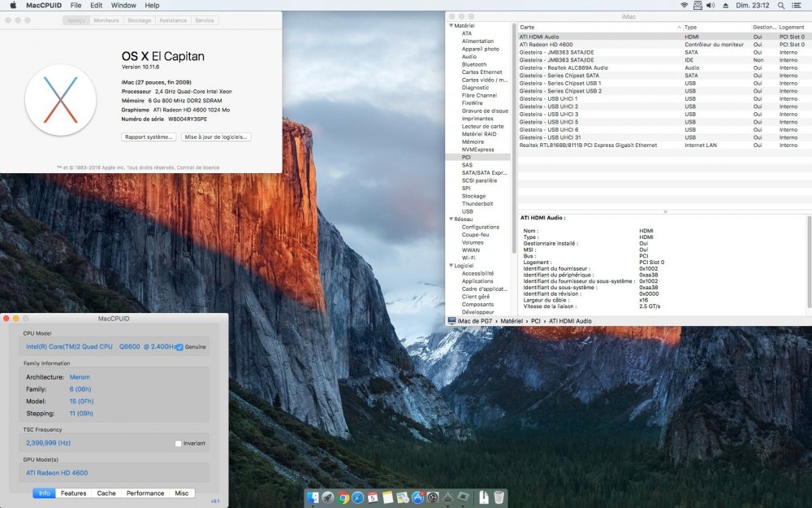The height and width of the screenshot is (508, 812).
Task: Switch to the Assistance tab
Action: 173,20
